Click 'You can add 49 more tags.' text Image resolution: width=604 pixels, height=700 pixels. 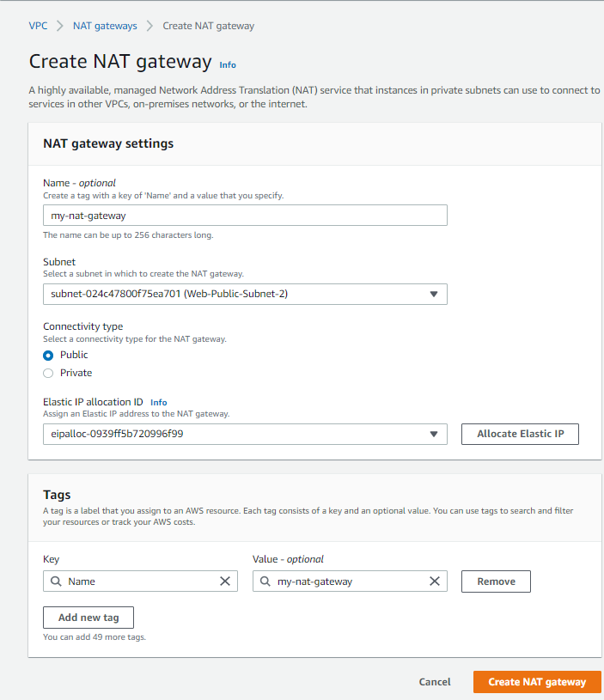pos(95,637)
